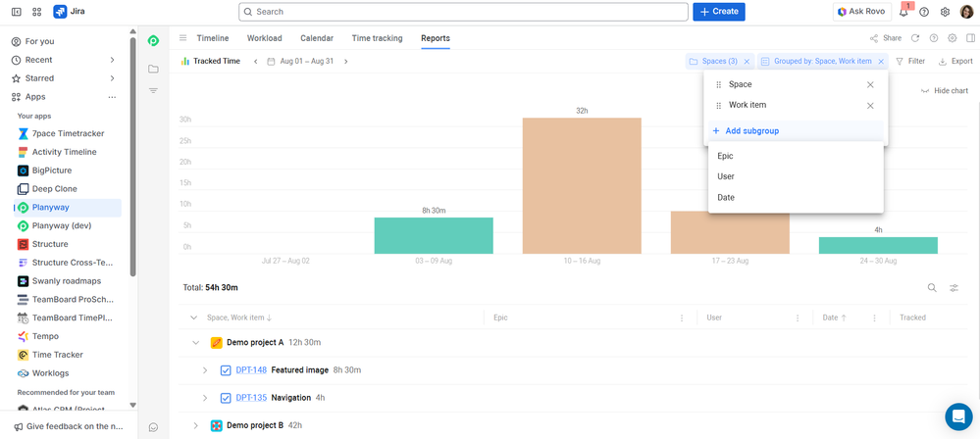Click the Planyway logo icon
The height and width of the screenshot is (439, 980).
(153, 40)
